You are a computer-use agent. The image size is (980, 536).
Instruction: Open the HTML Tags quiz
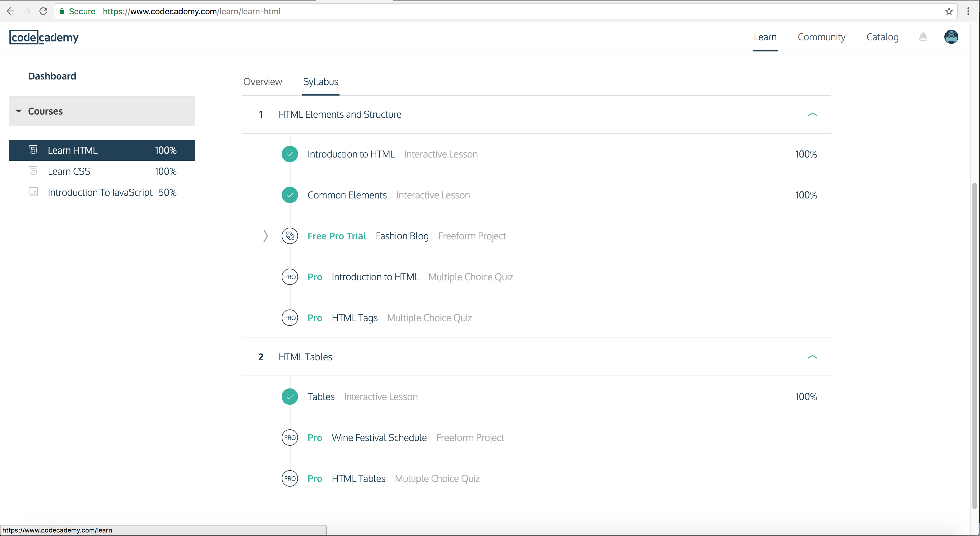click(354, 318)
